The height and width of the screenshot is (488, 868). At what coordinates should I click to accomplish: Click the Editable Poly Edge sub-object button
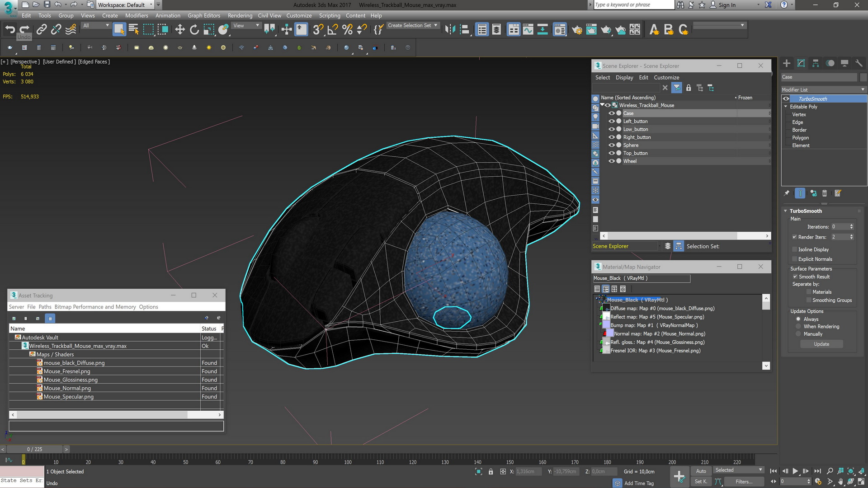(799, 122)
